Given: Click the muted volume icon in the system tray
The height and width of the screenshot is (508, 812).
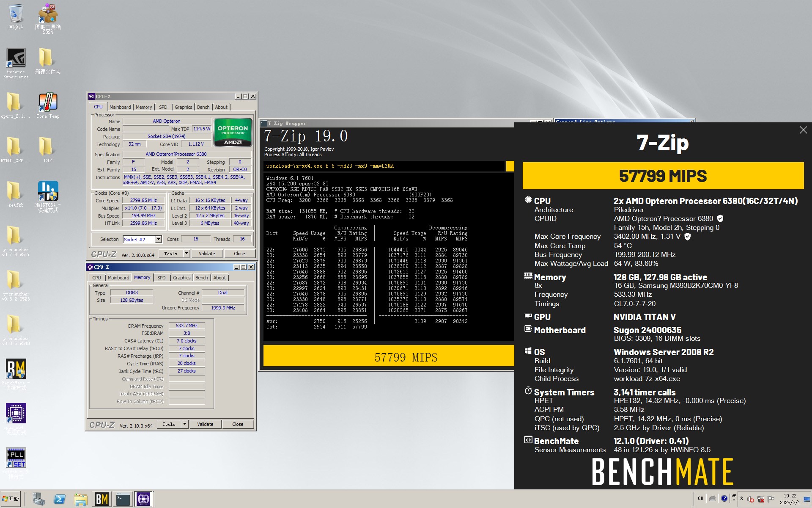Looking at the screenshot, I should pos(751,499).
